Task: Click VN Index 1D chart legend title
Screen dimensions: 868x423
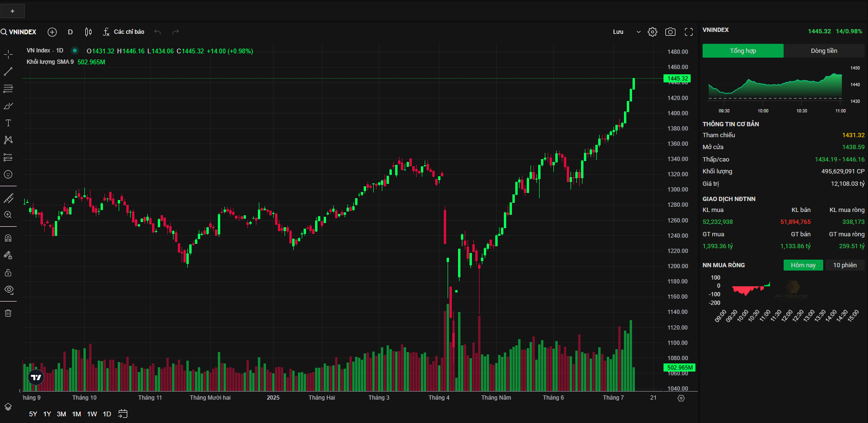Action: click(x=45, y=50)
